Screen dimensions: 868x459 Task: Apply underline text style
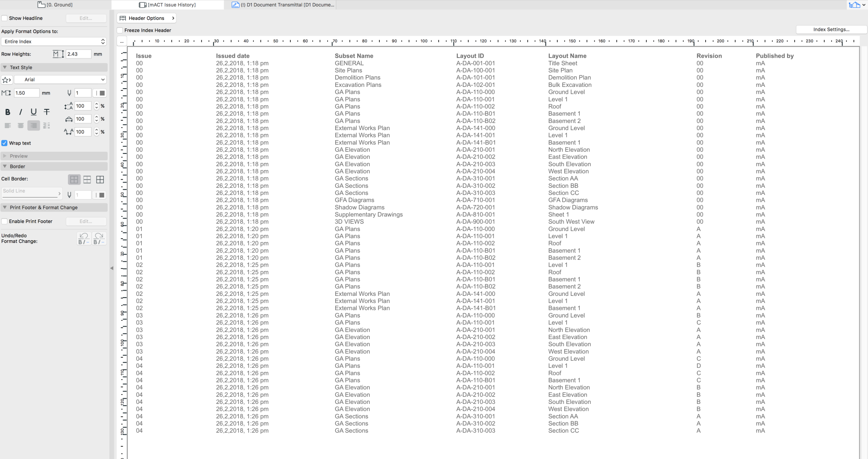[x=33, y=112]
